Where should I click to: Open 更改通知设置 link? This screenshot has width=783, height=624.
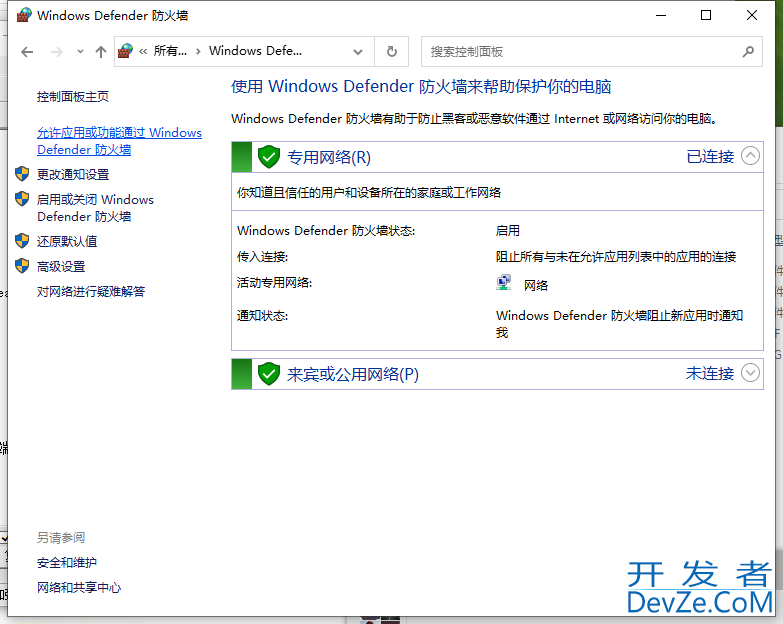(x=73, y=174)
